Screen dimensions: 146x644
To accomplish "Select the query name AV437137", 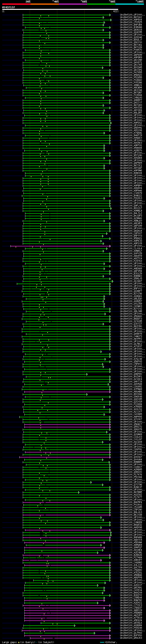I will (x=8, y=7).
